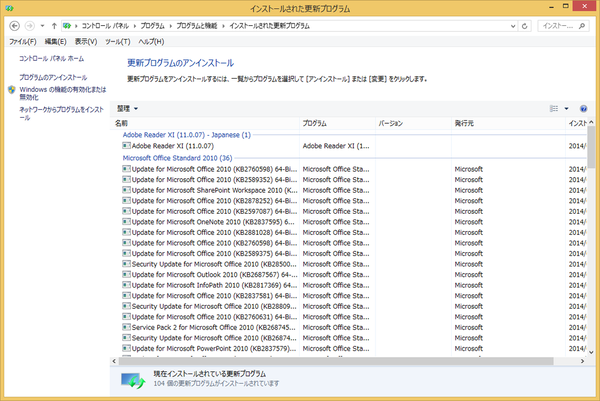600x401 pixels.
Task: Click the installed updates status icon
Action: (x=133, y=380)
